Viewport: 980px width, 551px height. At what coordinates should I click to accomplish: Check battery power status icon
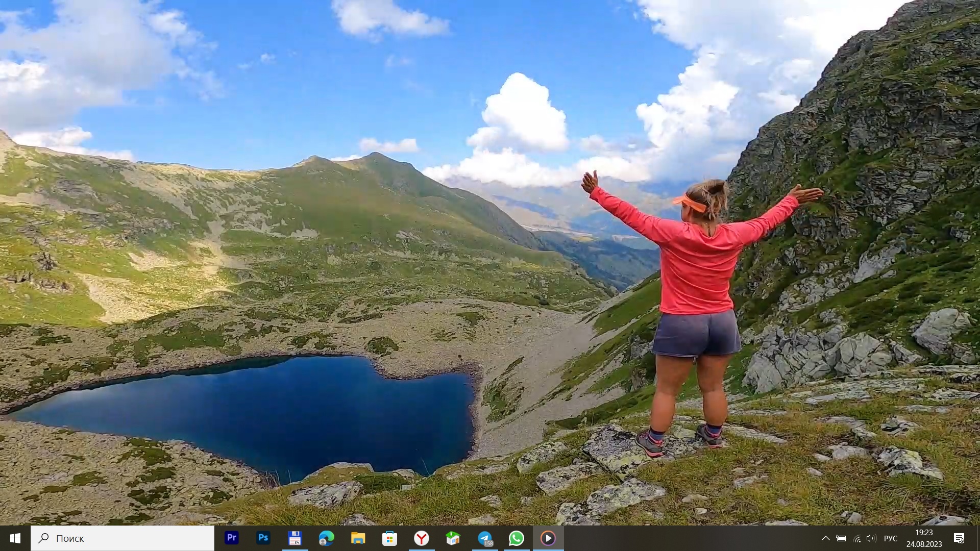pyautogui.click(x=841, y=538)
